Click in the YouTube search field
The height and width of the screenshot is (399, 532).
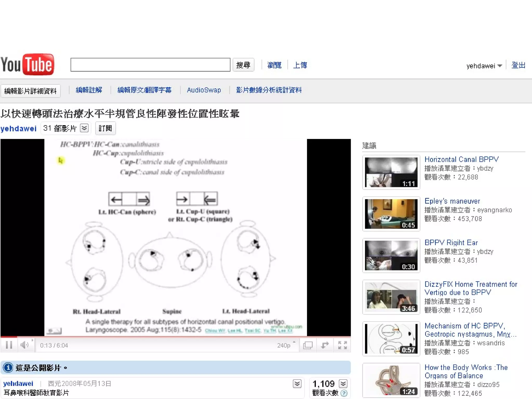[x=150, y=65]
